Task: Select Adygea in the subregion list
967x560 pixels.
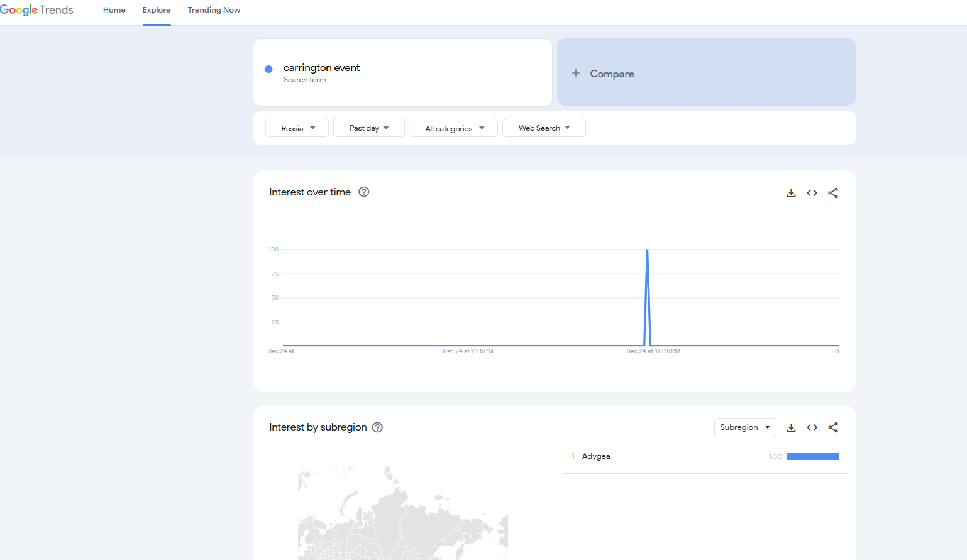Action: point(596,456)
